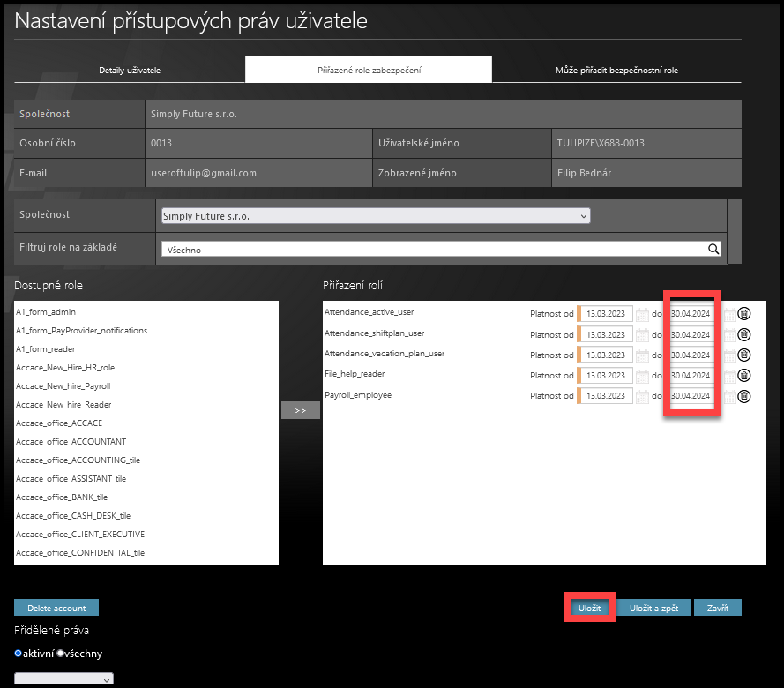784x688 pixels.
Task: Click trash icon for File_help_reader role
Action: (x=743, y=376)
